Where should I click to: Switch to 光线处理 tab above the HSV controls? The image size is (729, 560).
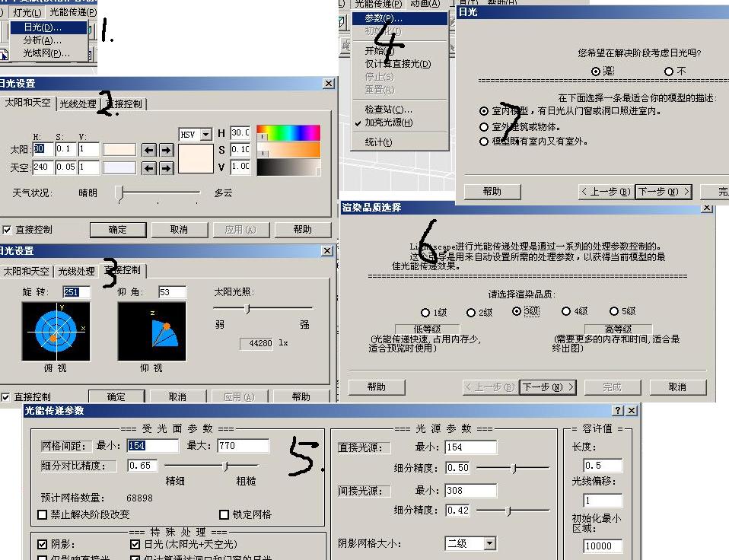[78, 103]
